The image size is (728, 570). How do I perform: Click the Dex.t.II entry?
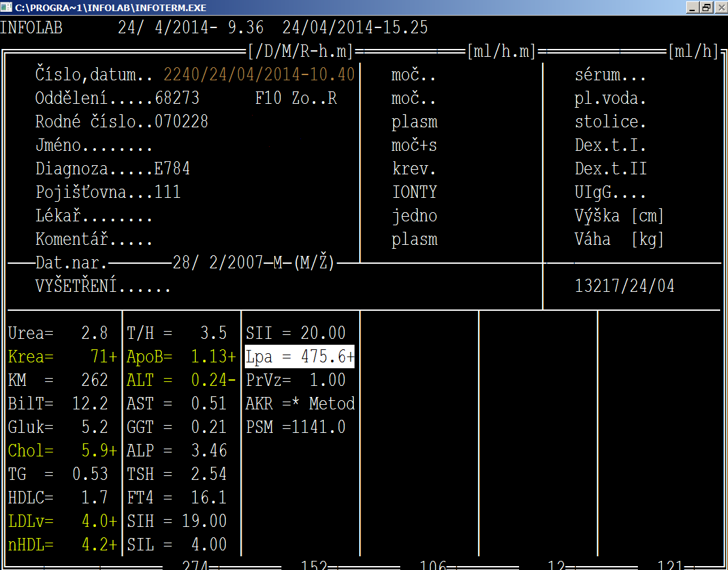tap(610, 168)
